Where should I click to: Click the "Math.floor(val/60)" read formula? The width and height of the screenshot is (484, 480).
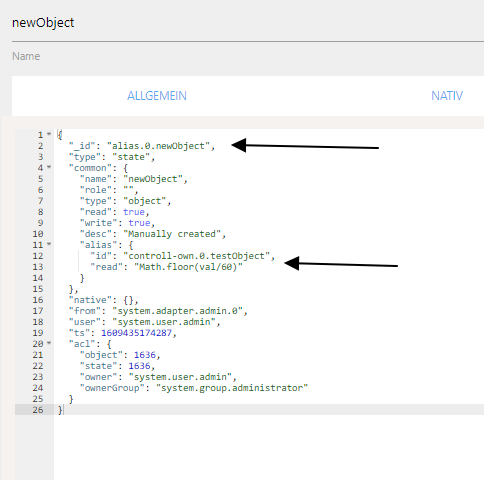188,267
